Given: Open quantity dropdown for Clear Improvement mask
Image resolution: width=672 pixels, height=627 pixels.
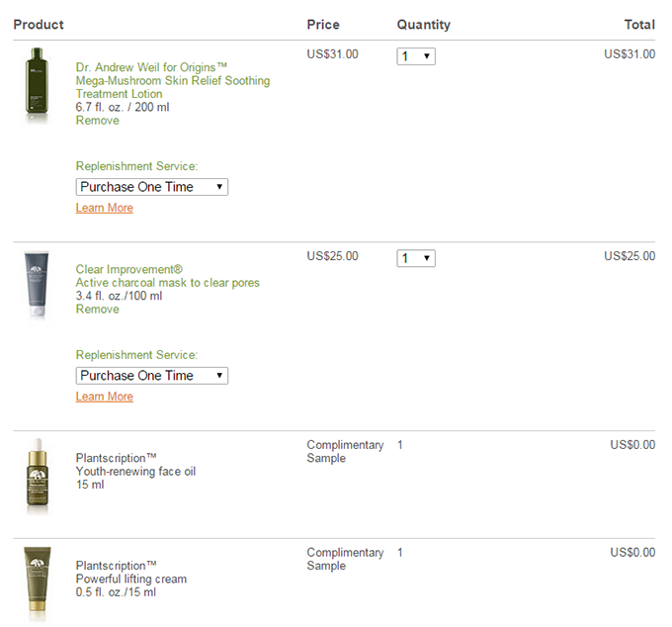Looking at the screenshot, I should [x=416, y=258].
